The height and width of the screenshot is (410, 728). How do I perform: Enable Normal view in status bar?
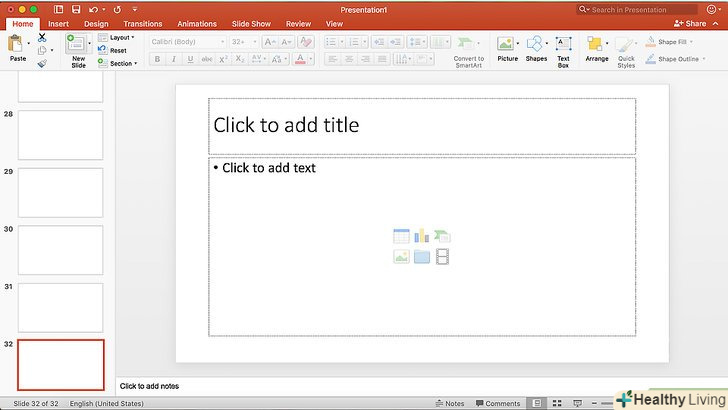tap(536, 404)
